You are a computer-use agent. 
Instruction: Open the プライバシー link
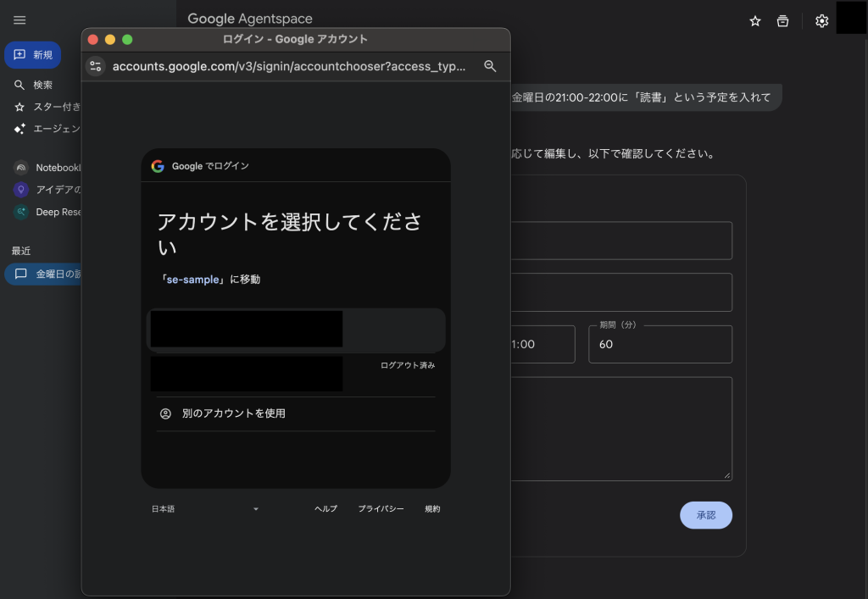381,509
